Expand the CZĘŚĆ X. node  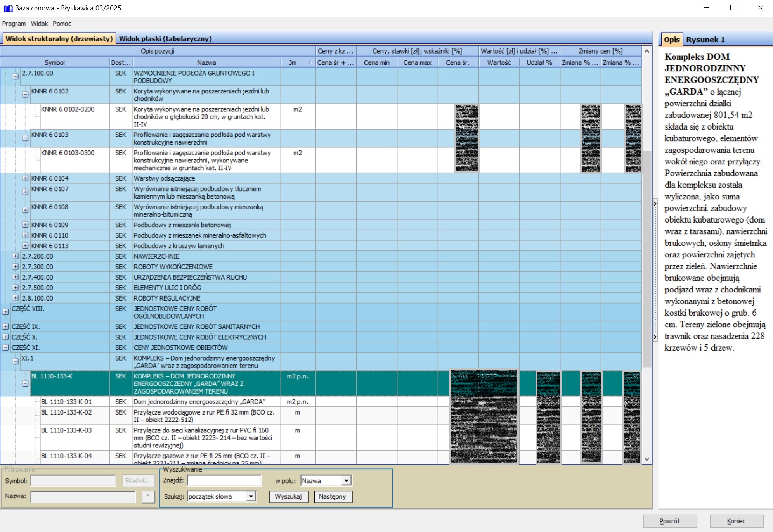coord(5,337)
